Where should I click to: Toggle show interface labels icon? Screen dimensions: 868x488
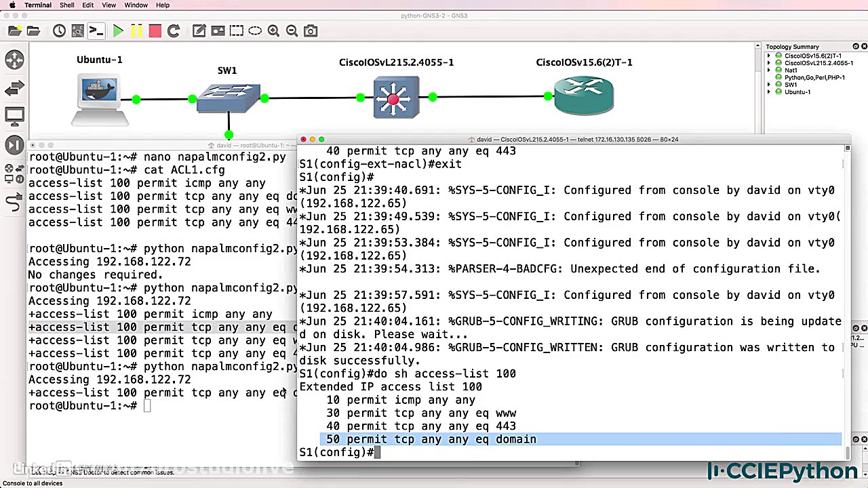(78, 30)
